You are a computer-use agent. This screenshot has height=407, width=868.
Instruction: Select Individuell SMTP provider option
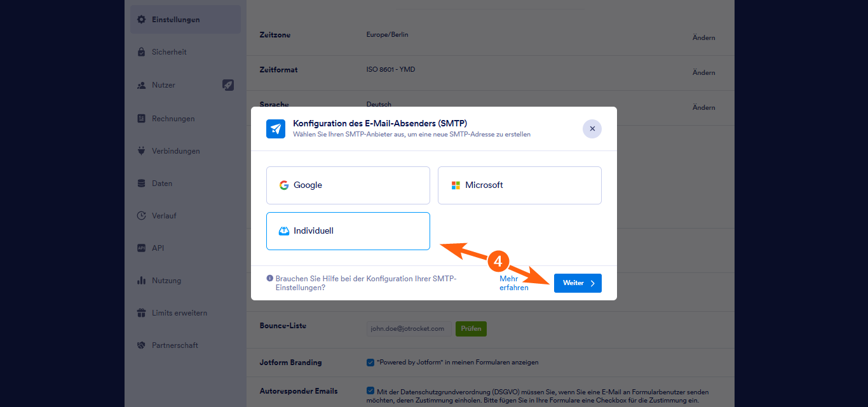348,231
